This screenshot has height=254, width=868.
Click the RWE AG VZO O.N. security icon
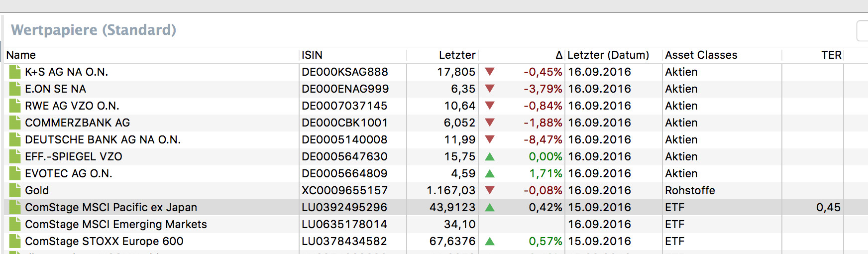point(15,106)
